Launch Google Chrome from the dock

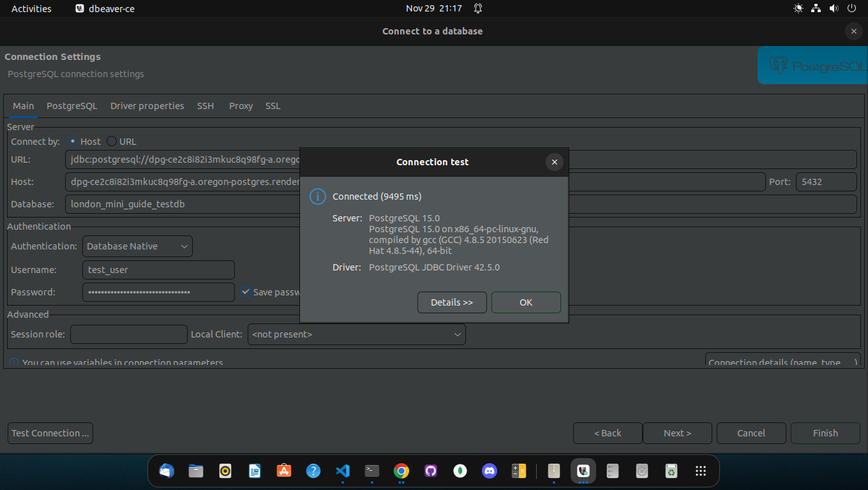pos(401,471)
